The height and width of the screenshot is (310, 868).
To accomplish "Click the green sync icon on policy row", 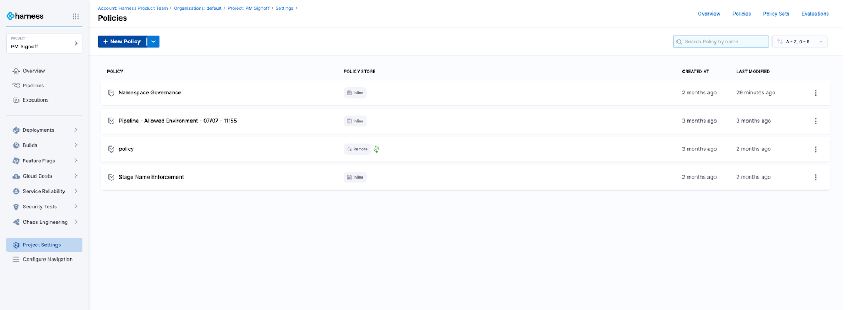I will pyautogui.click(x=376, y=149).
